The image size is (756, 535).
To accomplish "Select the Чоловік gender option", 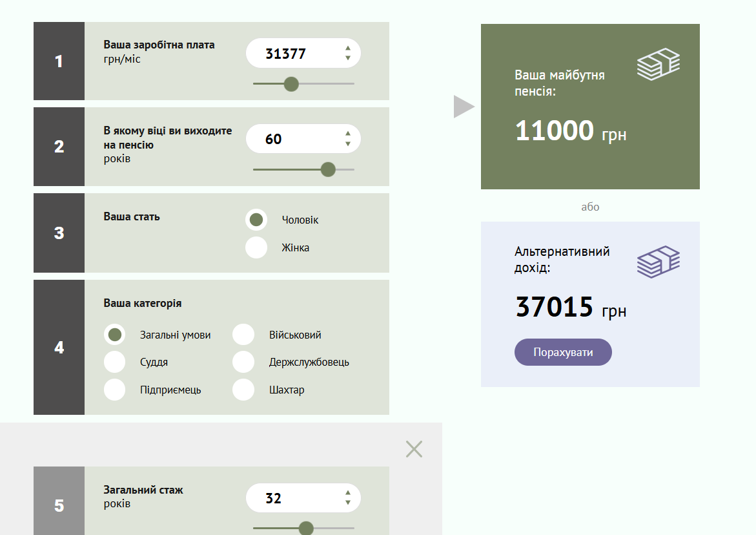I will (x=256, y=220).
